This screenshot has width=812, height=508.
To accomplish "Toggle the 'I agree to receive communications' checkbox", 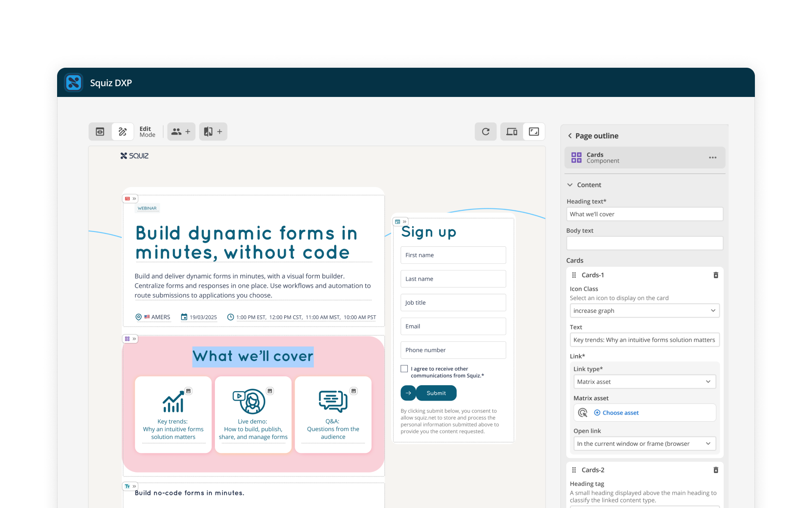I will [405, 368].
